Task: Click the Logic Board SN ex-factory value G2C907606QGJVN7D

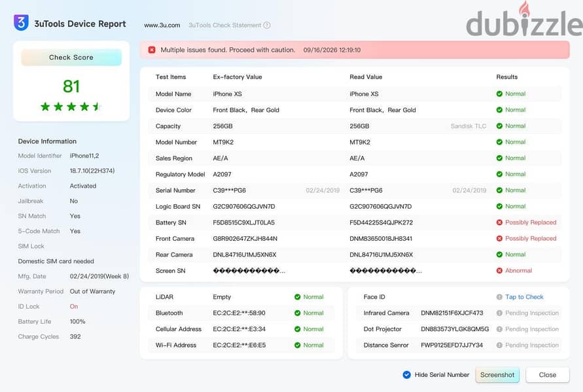Action: [x=244, y=206]
